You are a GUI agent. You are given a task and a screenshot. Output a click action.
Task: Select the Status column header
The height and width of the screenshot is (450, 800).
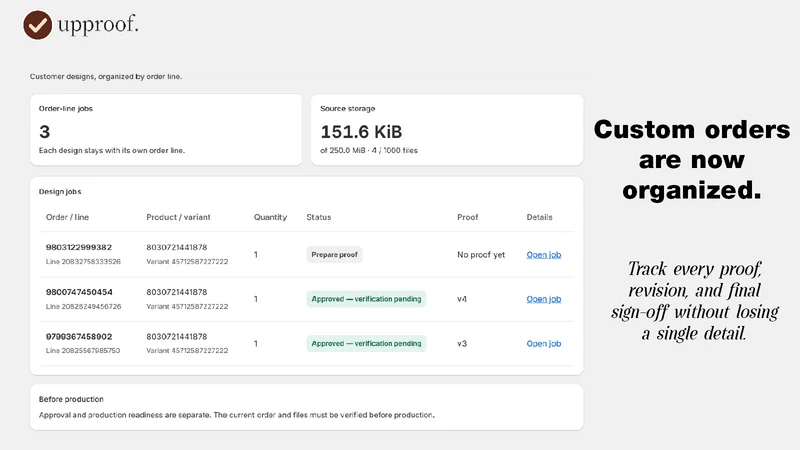click(319, 217)
